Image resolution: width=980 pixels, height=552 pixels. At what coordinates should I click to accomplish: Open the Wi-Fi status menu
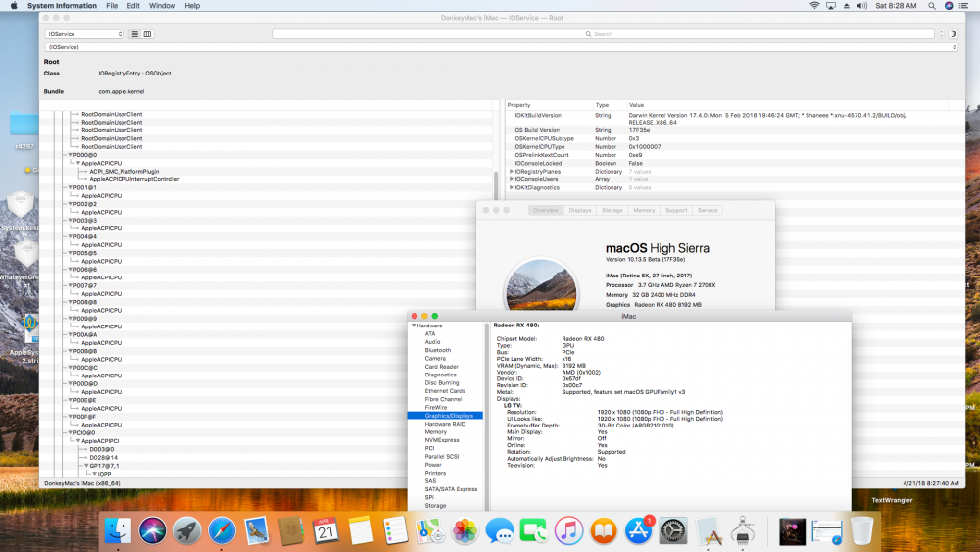(814, 6)
